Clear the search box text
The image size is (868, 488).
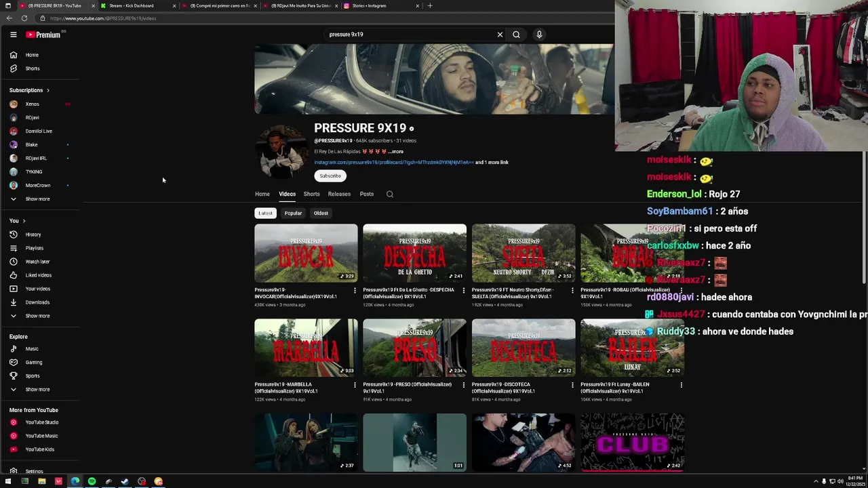point(500,35)
